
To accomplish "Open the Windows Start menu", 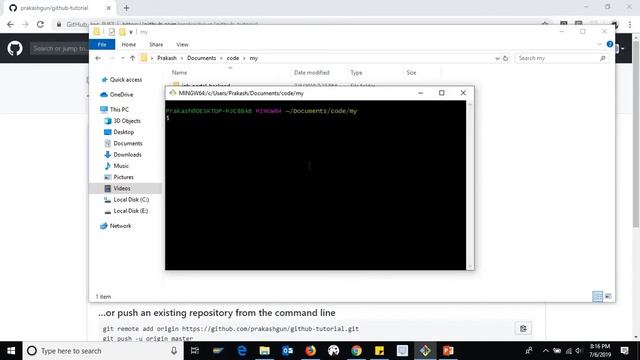I will point(11,351).
